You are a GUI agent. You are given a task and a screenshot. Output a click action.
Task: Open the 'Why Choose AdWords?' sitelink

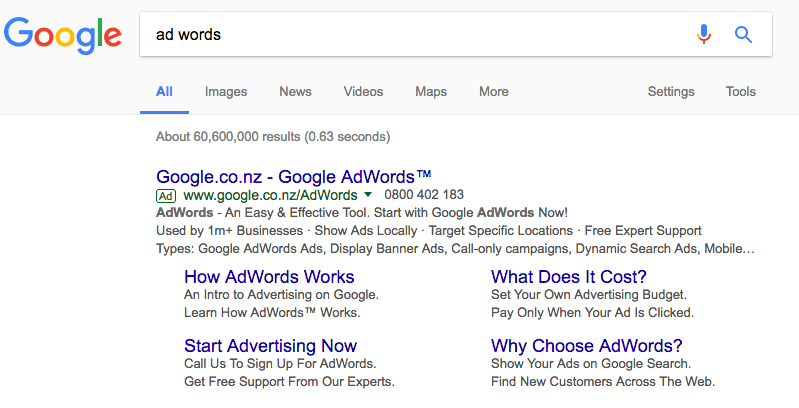click(587, 346)
